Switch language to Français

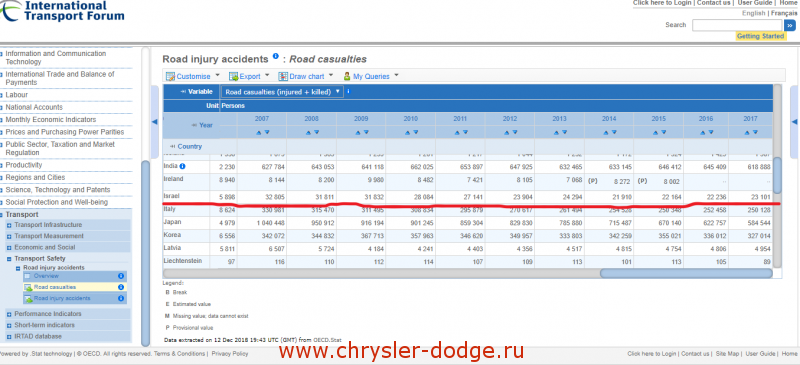point(784,13)
